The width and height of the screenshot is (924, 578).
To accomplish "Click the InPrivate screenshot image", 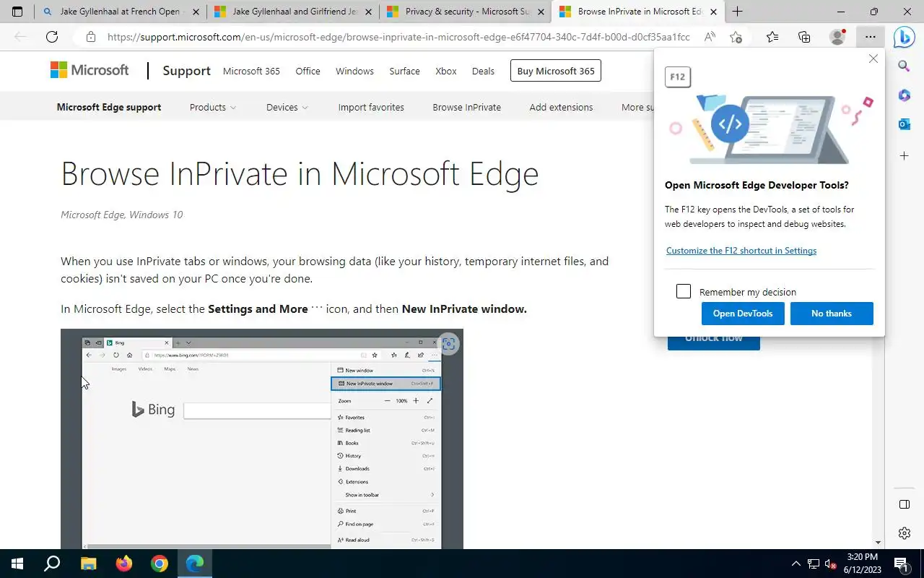I will [x=262, y=439].
